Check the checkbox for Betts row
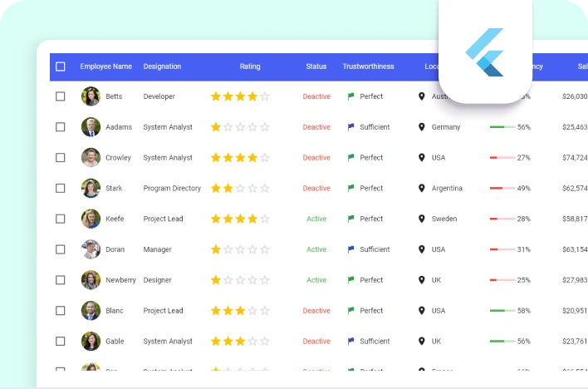Viewport: 588px width, 389px height. pyautogui.click(x=60, y=96)
